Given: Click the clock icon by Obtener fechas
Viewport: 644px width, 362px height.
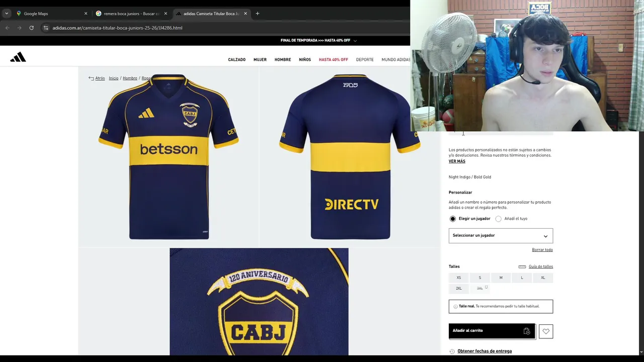Looking at the screenshot, I should pyautogui.click(x=452, y=351).
